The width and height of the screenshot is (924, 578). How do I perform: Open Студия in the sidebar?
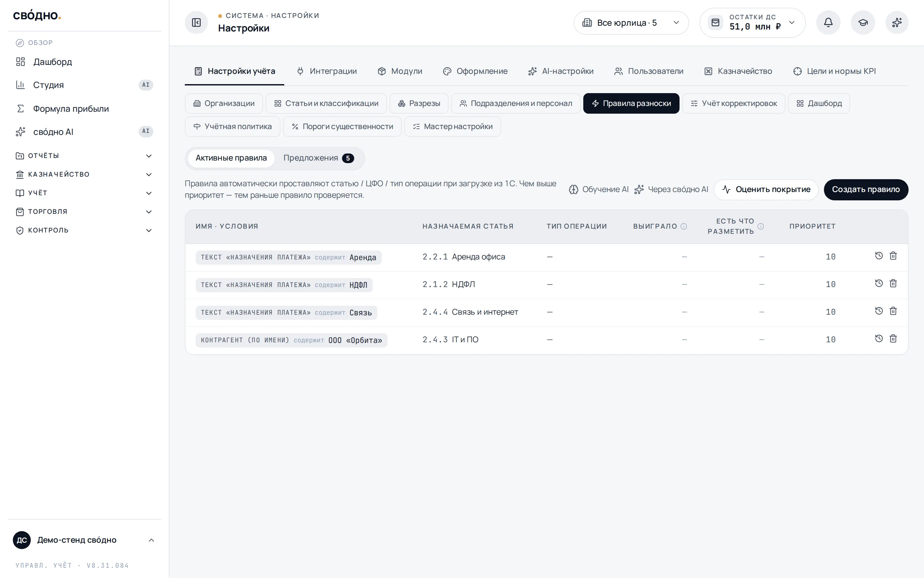pos(84,85)
